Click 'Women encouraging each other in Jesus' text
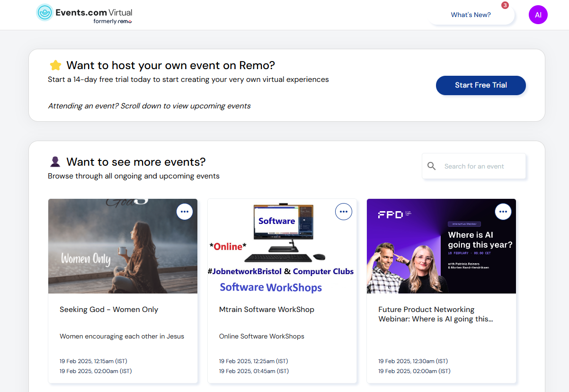The height and width of the screenshot is (392, 569). click(122, 337)
